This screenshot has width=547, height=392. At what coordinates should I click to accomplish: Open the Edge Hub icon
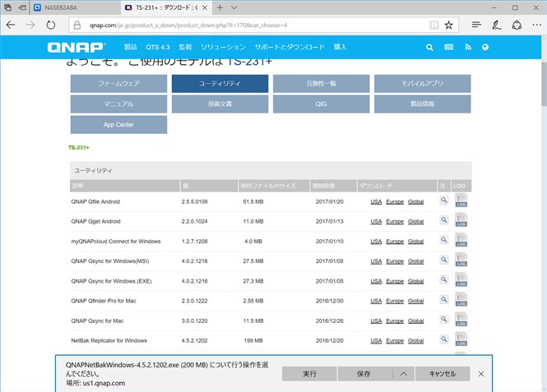[476, 25]
